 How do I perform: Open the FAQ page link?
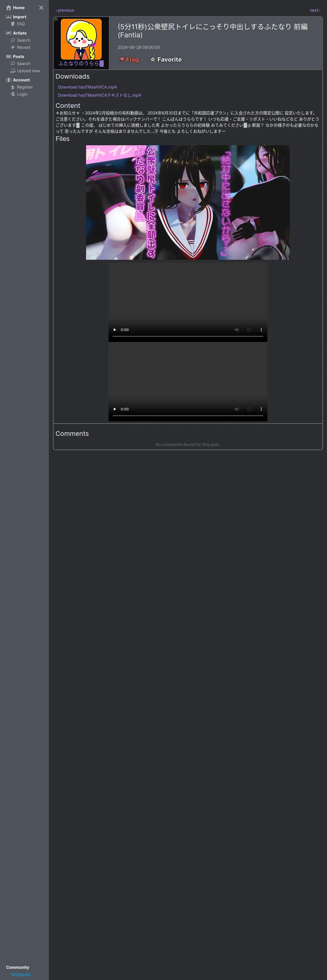[21, 24]
